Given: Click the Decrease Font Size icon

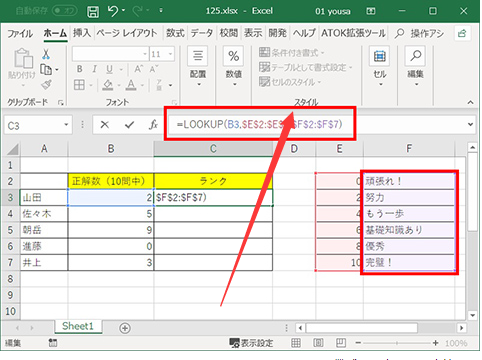Looking at the screenshot, I should point(154,69).
